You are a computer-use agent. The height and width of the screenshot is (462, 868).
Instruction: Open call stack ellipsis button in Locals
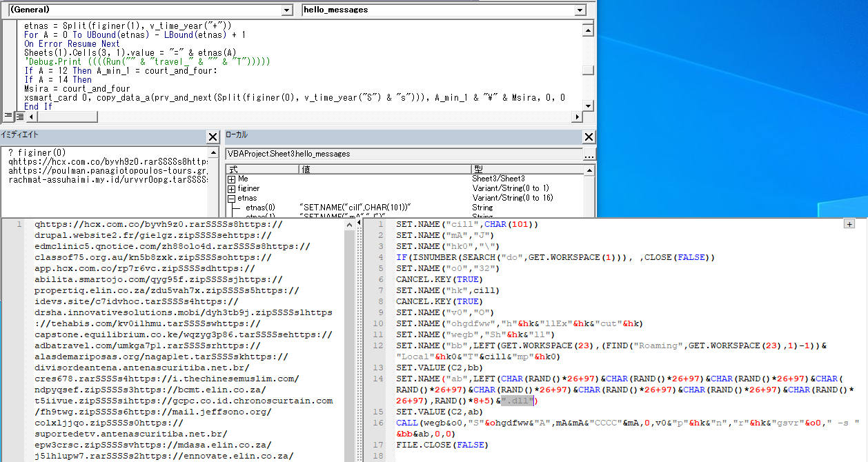click(589, 156)
